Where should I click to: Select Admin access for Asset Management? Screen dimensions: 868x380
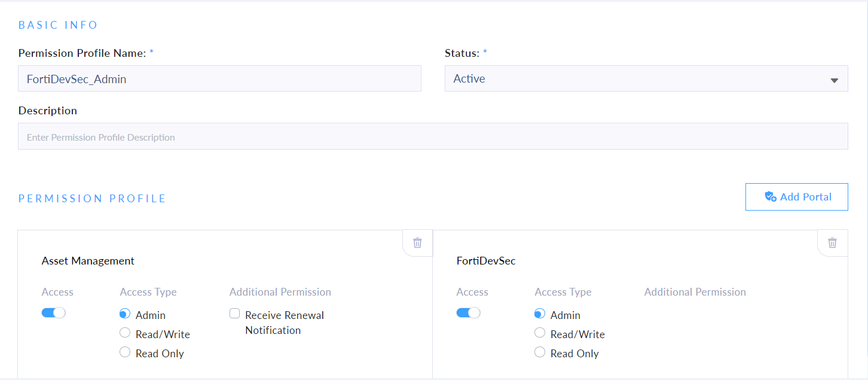tap(124, 314)
